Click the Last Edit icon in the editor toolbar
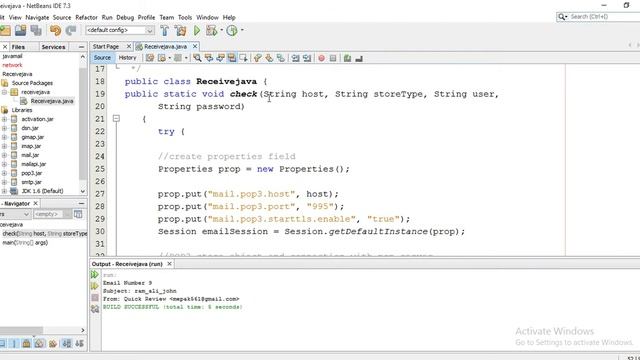This screenshot has width=640, height=360. tap(150, 58)
